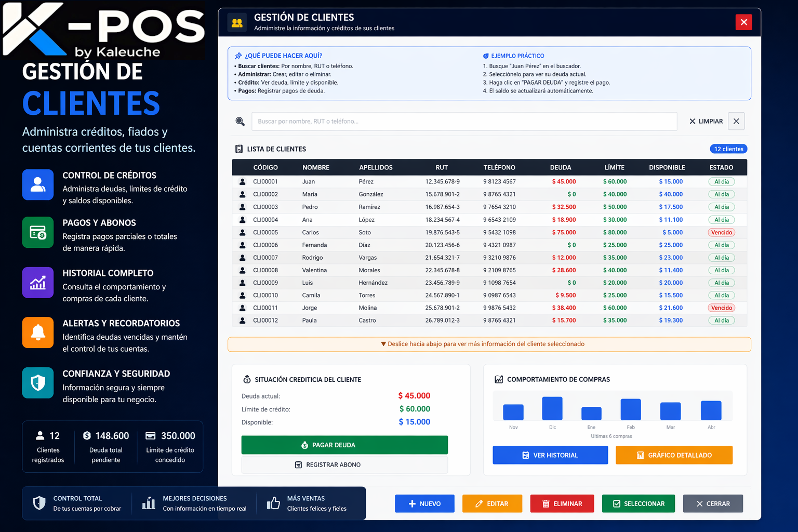This screenshot has height=532, width=798.
Task: Click the Control de Créditos user icon
Action: click(38, 184)
